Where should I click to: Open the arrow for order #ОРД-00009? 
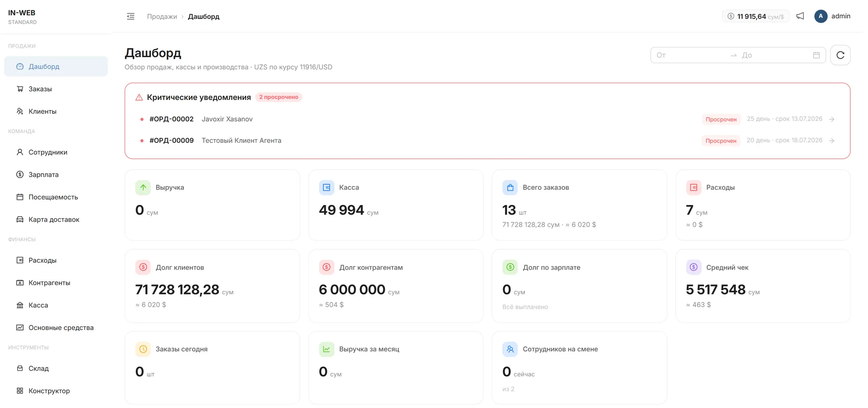(832, 141)
